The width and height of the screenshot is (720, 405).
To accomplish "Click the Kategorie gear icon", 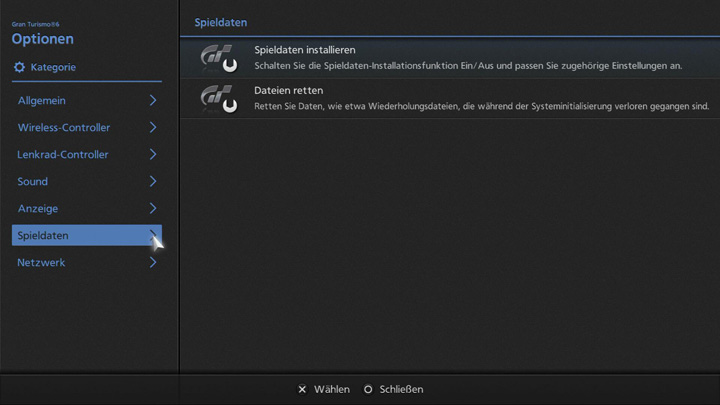I will (x=19, y=67).
